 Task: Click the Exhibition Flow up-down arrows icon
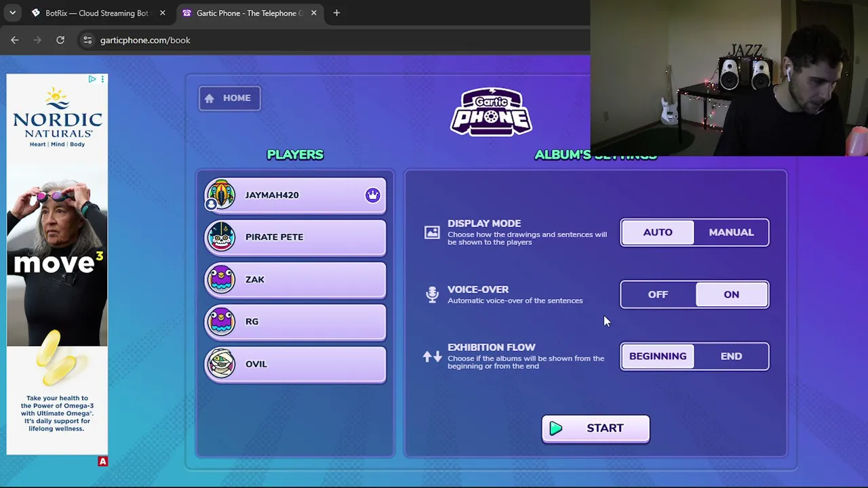[432, 357]
